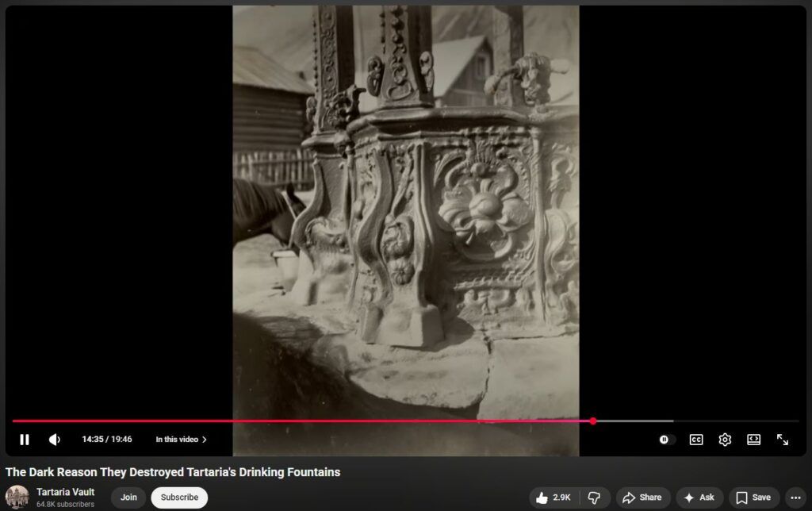The width and height of the screenshot is (812, 511).
Task: Toggle the autoplay switch
Action: (x=667, y=440)
